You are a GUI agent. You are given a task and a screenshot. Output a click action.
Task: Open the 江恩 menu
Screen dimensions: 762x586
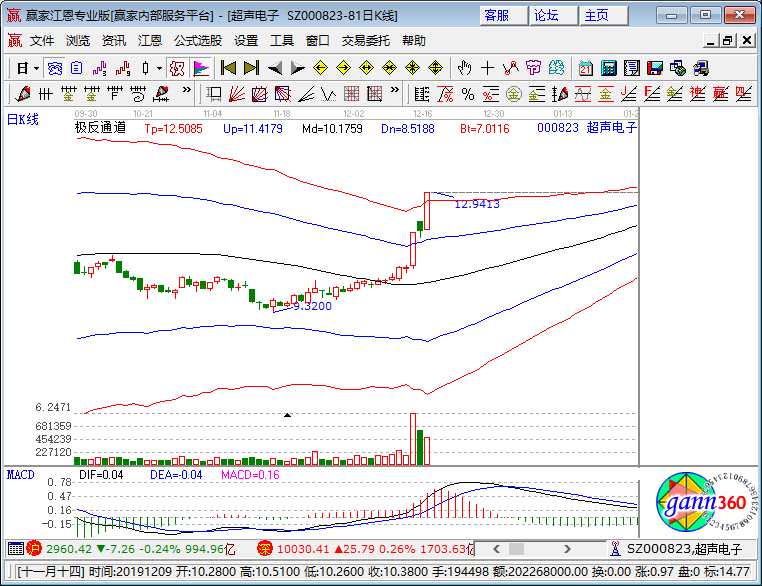149,41
